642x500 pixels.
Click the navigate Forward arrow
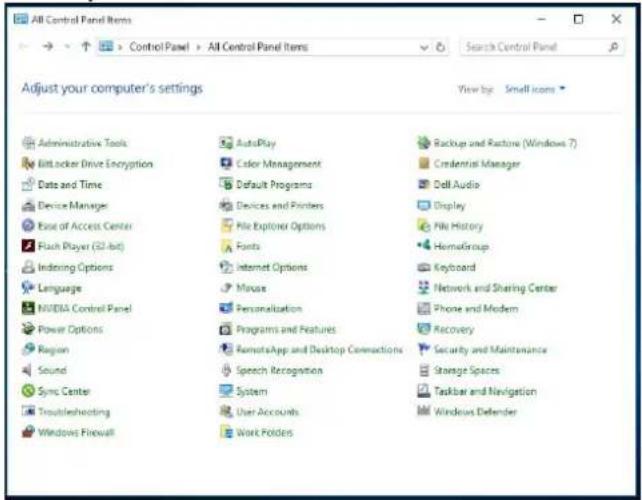tap(48, 47)
